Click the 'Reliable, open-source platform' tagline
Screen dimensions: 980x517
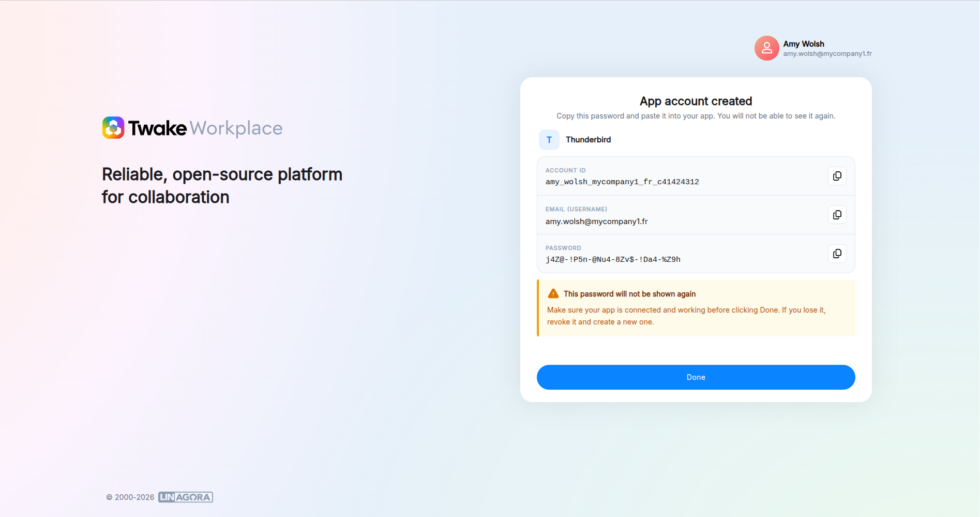222,186
